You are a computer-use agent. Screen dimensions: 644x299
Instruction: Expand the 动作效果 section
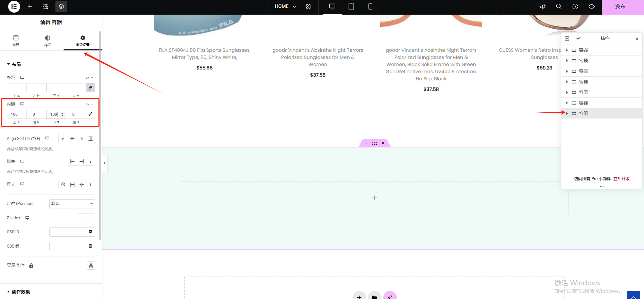click(x=20, y=292)
